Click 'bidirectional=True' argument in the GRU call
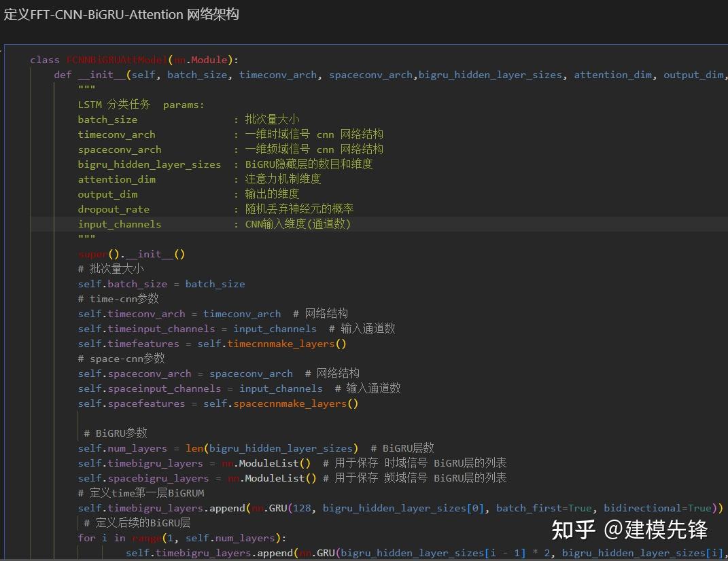Image resolution: width=728 pixels, height=561 pixels. [657, 508]
